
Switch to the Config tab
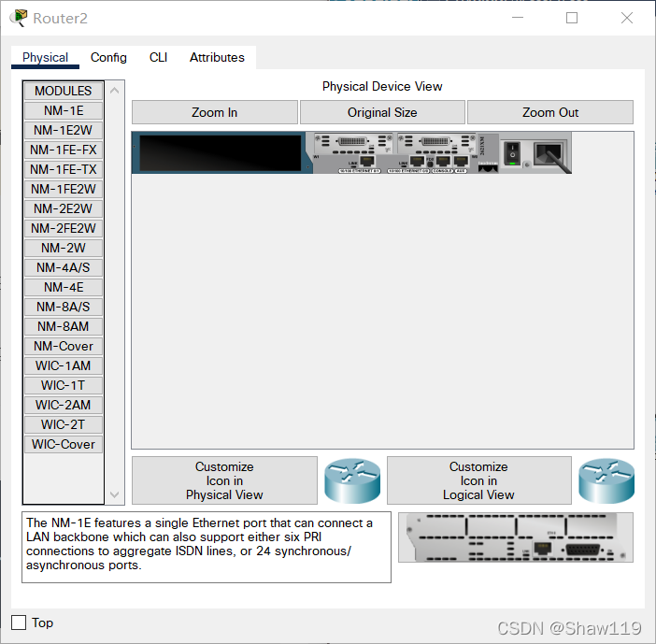pyautogui.click(x=108, y=57)
